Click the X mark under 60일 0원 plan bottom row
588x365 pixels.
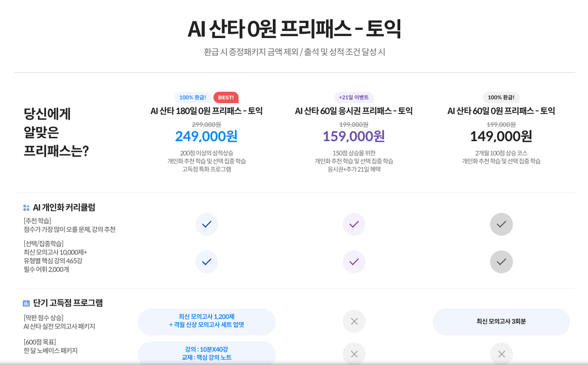click(x=501, y=354)
